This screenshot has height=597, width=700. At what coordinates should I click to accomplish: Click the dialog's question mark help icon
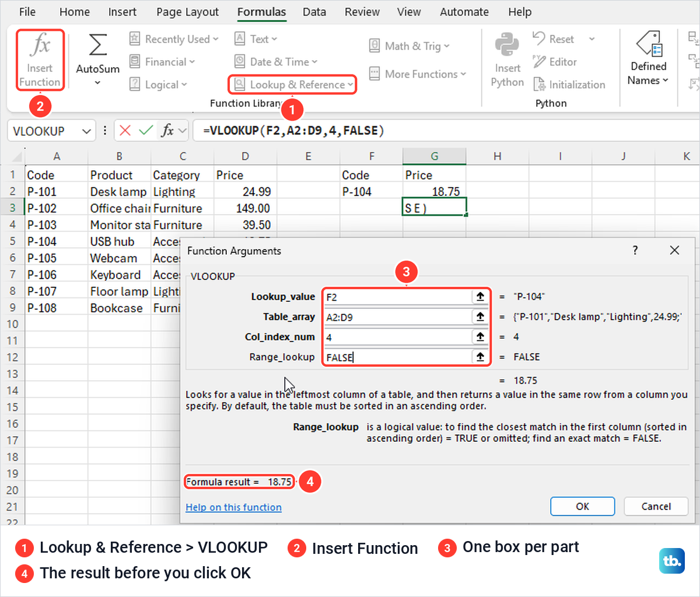pos(635,251)
